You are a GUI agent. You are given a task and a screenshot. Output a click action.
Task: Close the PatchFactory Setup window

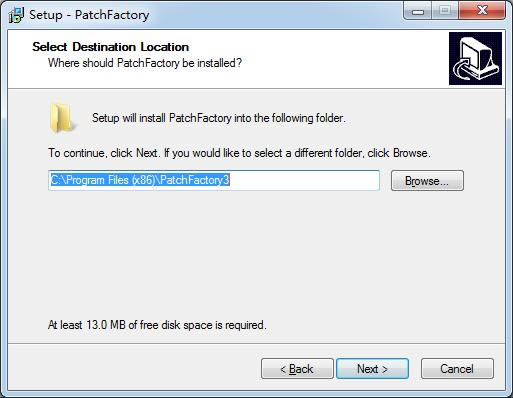482,11
